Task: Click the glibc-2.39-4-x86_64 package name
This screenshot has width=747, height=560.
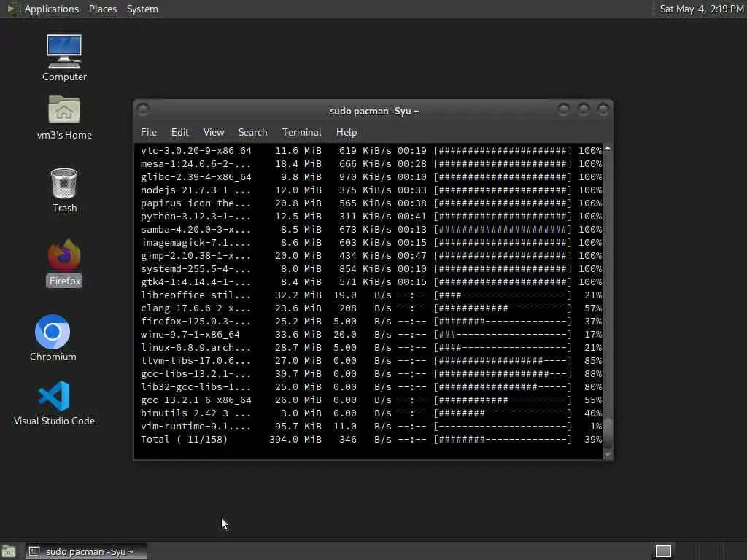Action: coord(196,177)
